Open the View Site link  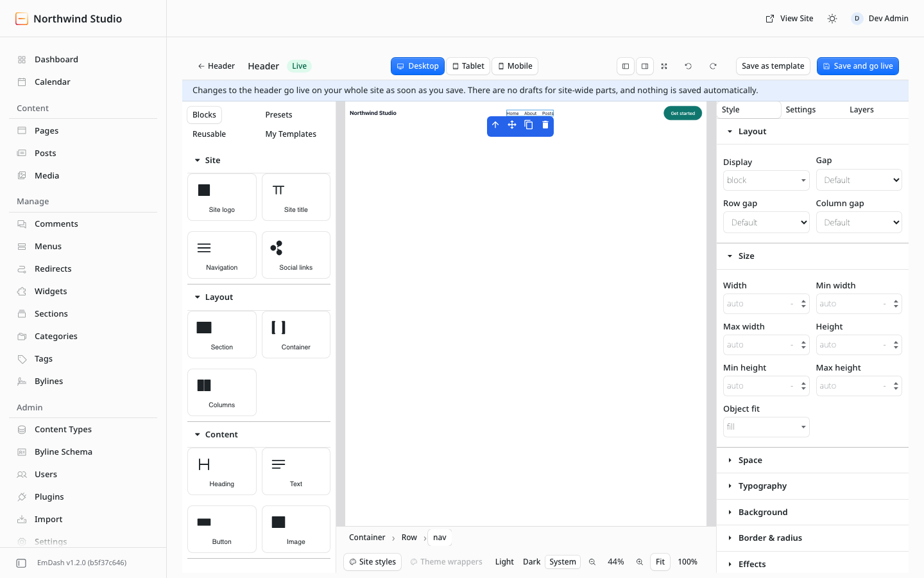click(790, 19)
